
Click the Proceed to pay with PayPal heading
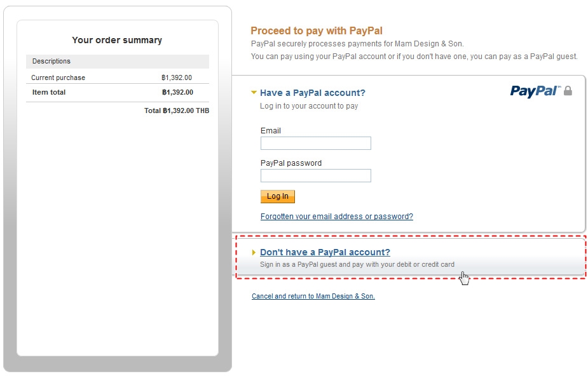click(x=316, y=30)
